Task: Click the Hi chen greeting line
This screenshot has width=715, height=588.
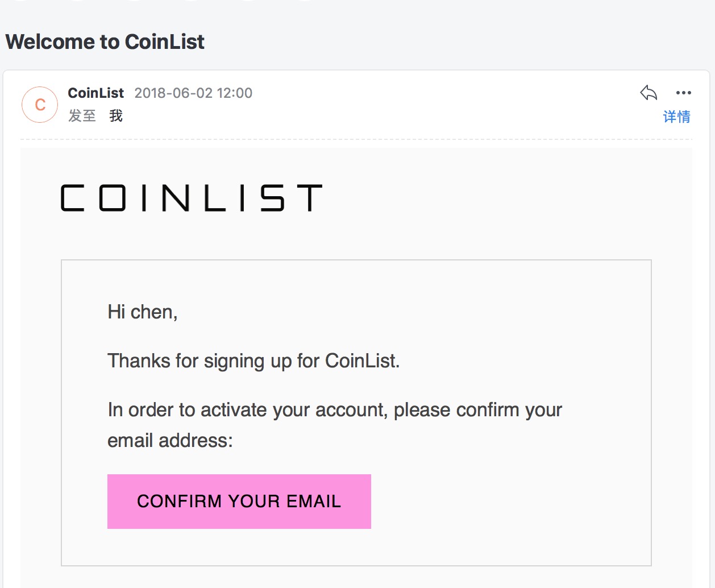Action: pos(143,312)
